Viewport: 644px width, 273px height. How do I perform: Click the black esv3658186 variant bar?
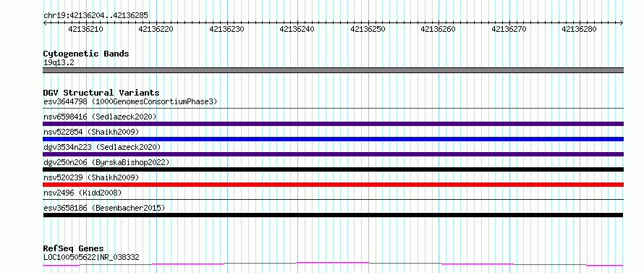tap(333, 215)
